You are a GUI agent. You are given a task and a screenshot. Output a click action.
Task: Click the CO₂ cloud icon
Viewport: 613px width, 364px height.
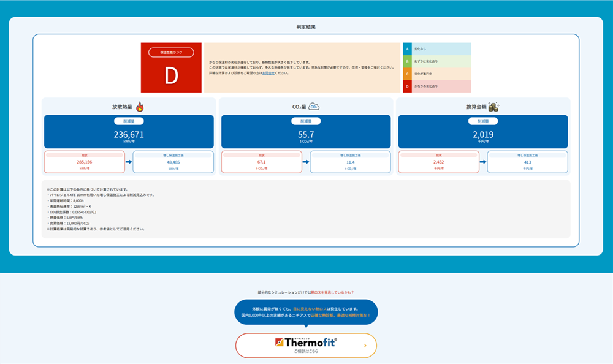coord(314,107)
